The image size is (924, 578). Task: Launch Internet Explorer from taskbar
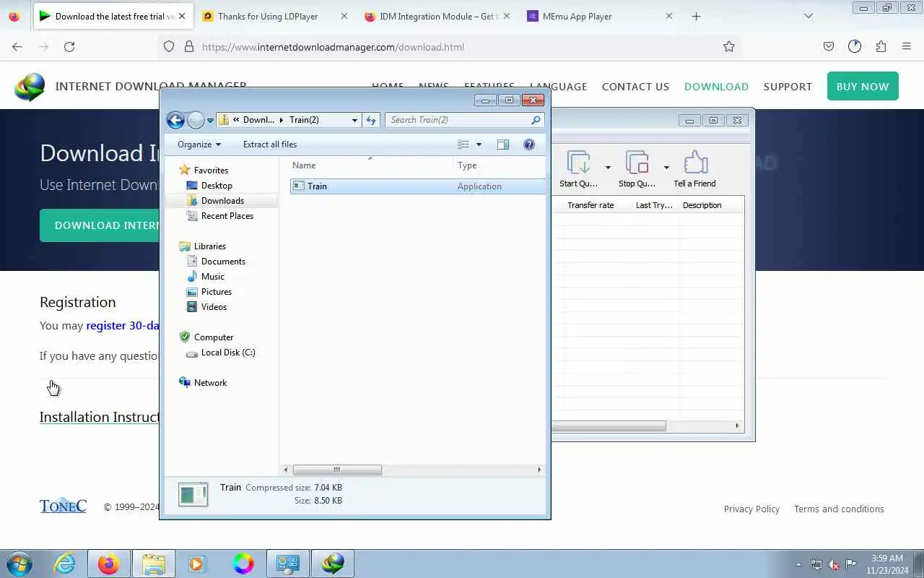[x=65, y=564]
